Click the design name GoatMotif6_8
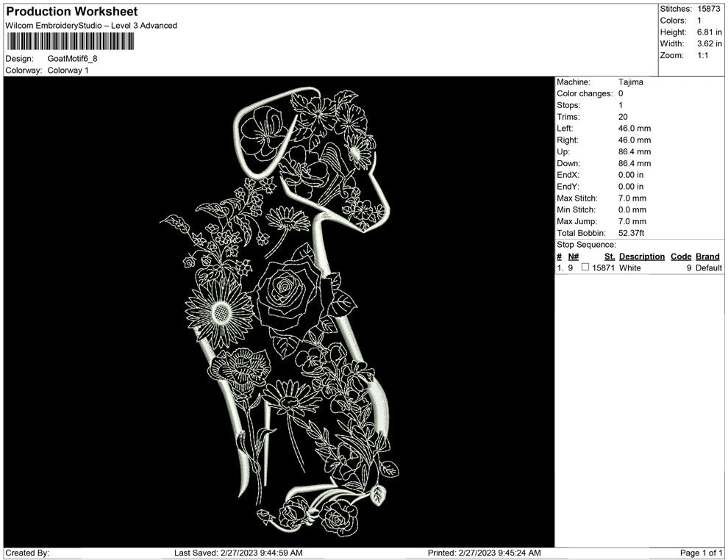Viewport: 728px width, 560px height. click(x=72, y=58)
